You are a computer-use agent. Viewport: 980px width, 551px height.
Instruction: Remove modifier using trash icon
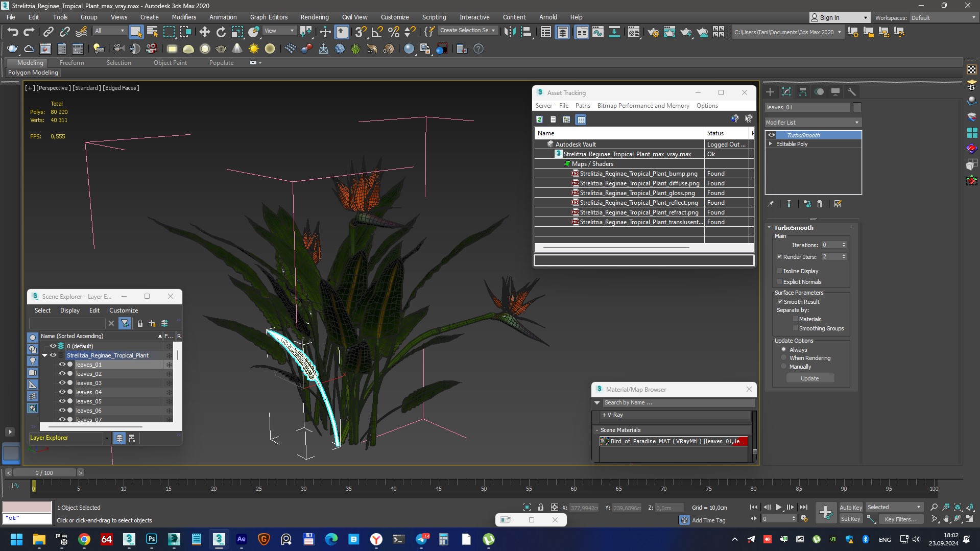coord(820,204)
